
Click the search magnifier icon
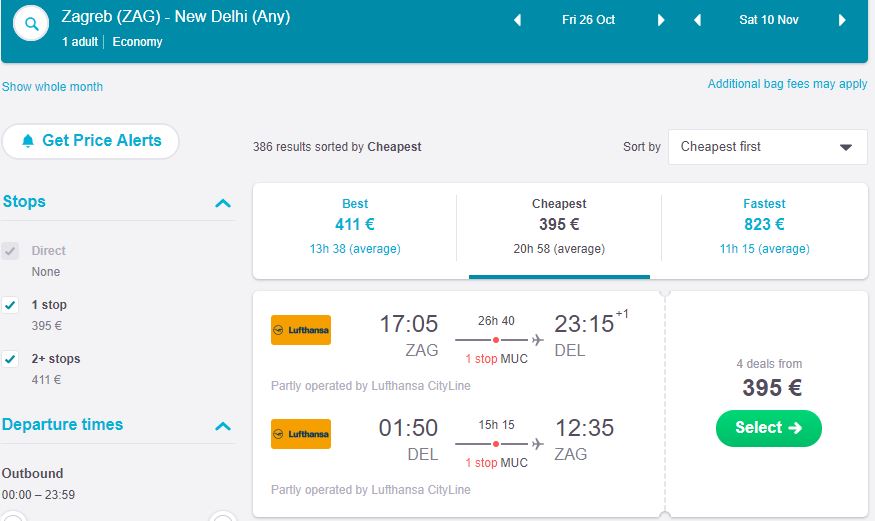click(33, 25)
